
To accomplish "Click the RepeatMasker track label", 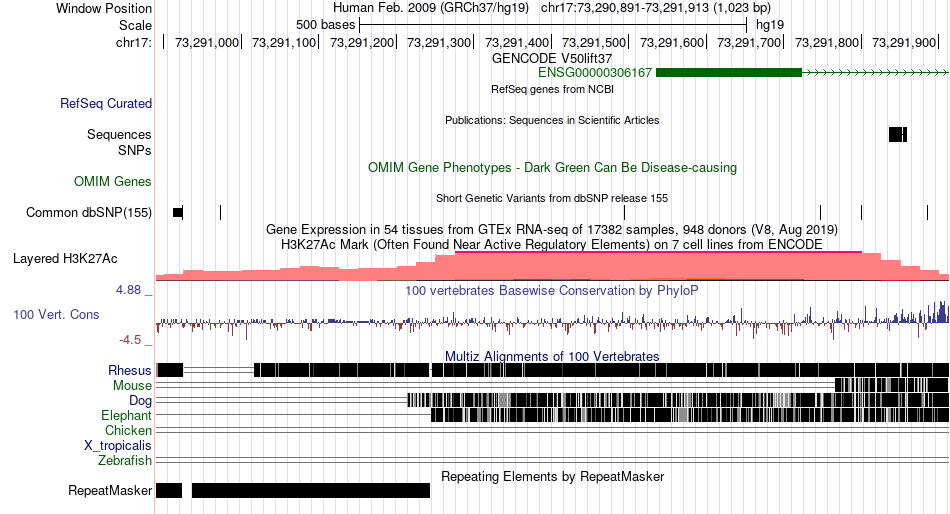I will click(x=110, y=490).
